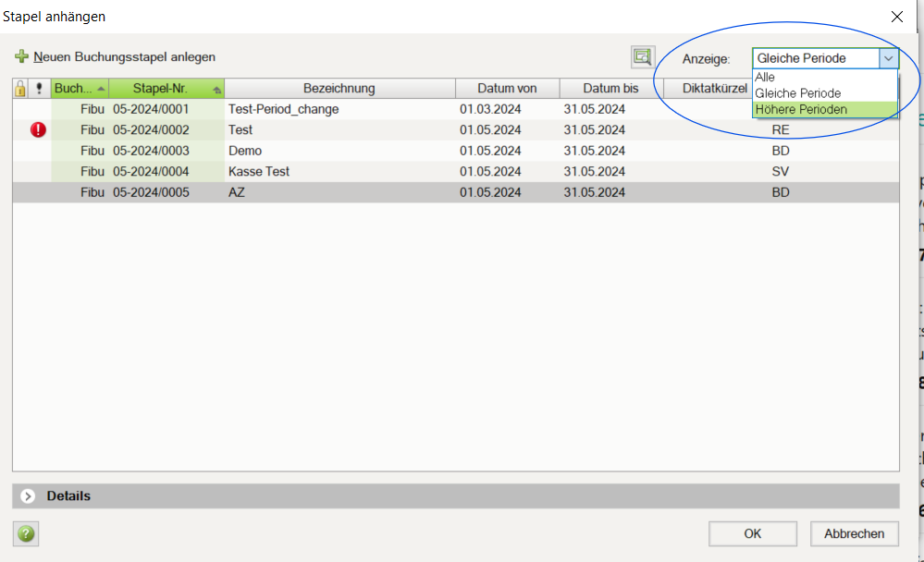Click the red error icon on Test row
The image size is (924, 562).
[38, 130]
